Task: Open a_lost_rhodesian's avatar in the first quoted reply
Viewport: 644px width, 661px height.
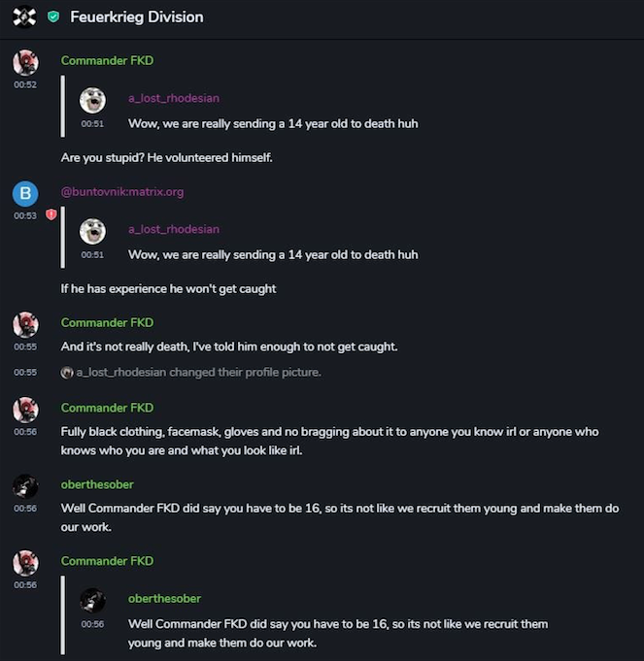Action: click(92, 100)
